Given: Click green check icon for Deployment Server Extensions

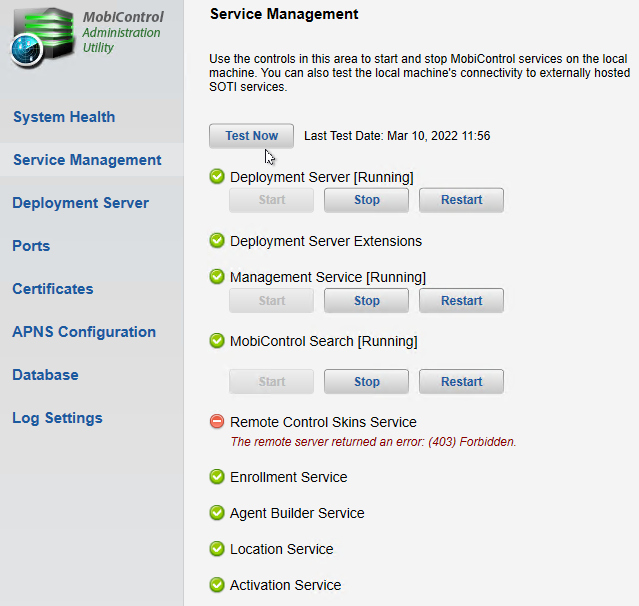Looking at the screenshot, I should click(217, 241).
